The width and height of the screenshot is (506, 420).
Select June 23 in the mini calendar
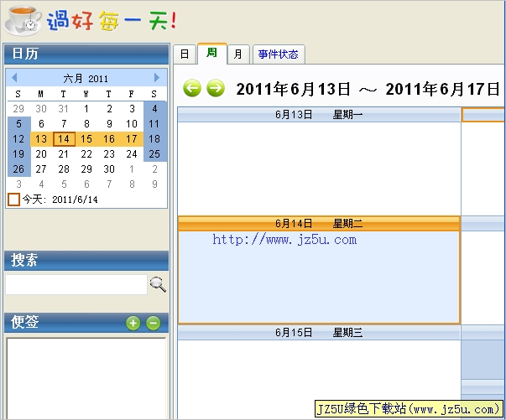pyautogui.click(x=109, y=154)
